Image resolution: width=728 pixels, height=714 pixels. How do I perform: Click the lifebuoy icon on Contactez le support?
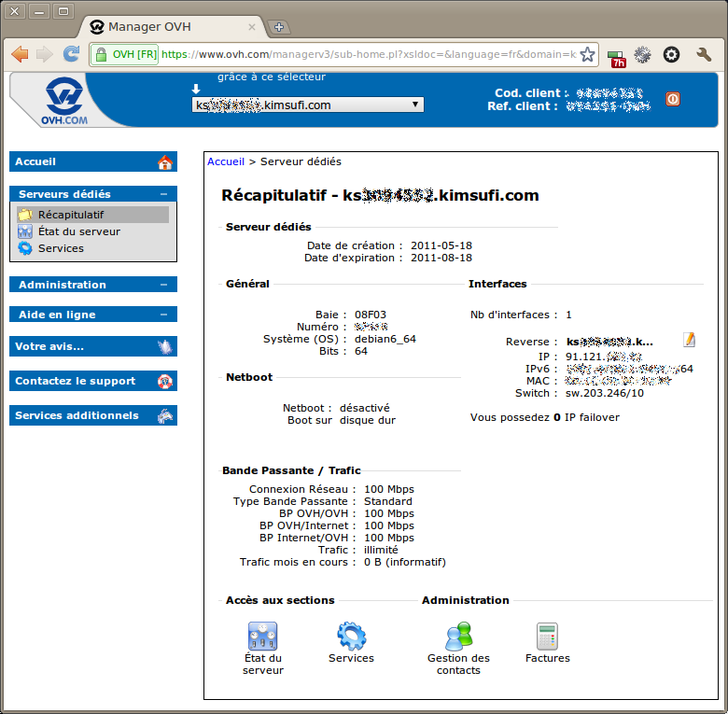[x=165, y=381]
